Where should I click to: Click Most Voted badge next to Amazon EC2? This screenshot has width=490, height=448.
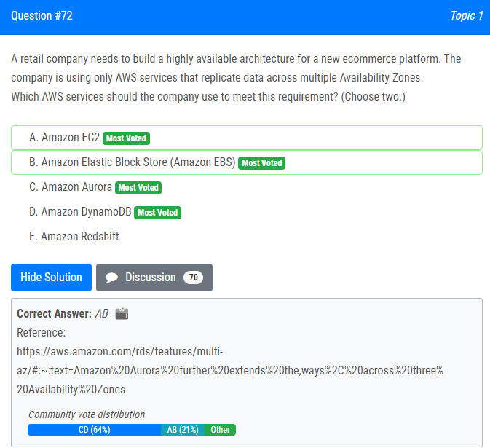(x=126, y=138)
